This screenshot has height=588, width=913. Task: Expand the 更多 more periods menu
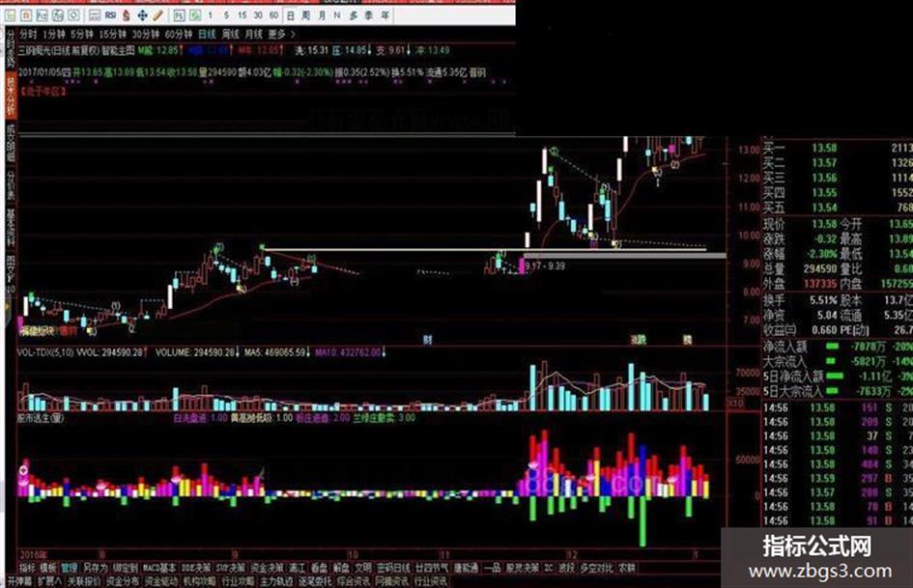click(281, 35)
